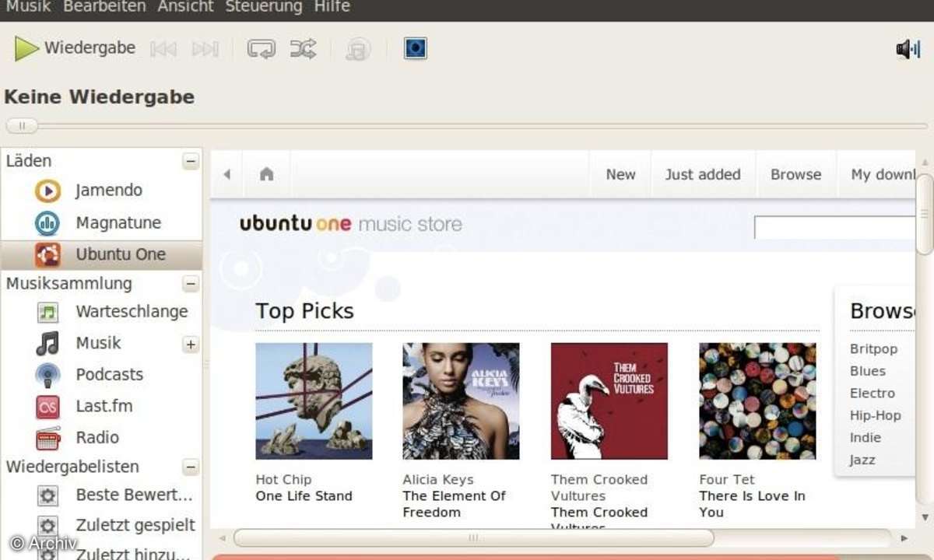
Task: Open the Bearbeiten menu
Action: 104,7
